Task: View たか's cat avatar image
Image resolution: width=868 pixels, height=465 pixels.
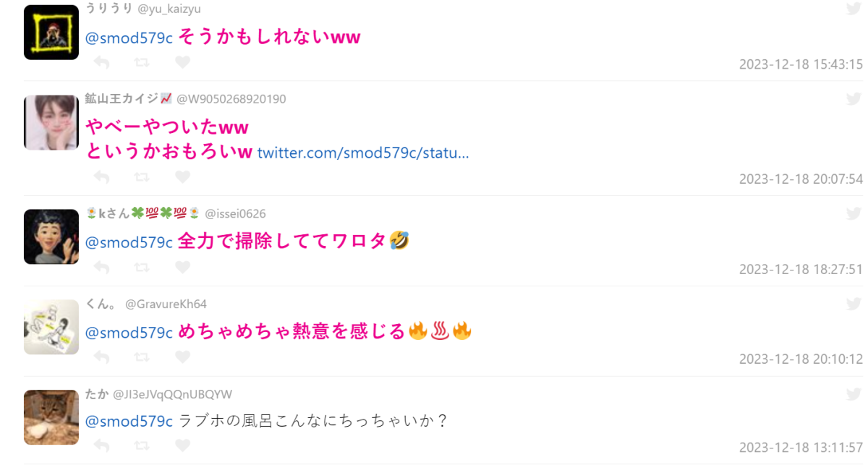Action: click(51, 417)
